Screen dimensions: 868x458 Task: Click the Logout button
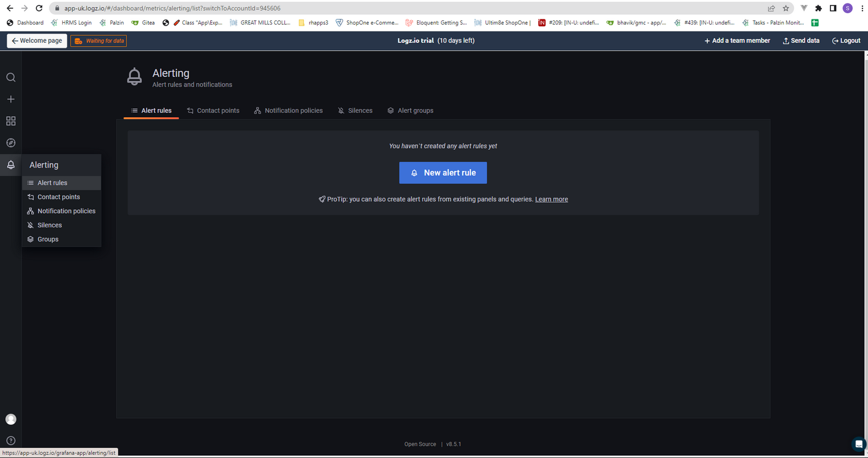(846, 41)
